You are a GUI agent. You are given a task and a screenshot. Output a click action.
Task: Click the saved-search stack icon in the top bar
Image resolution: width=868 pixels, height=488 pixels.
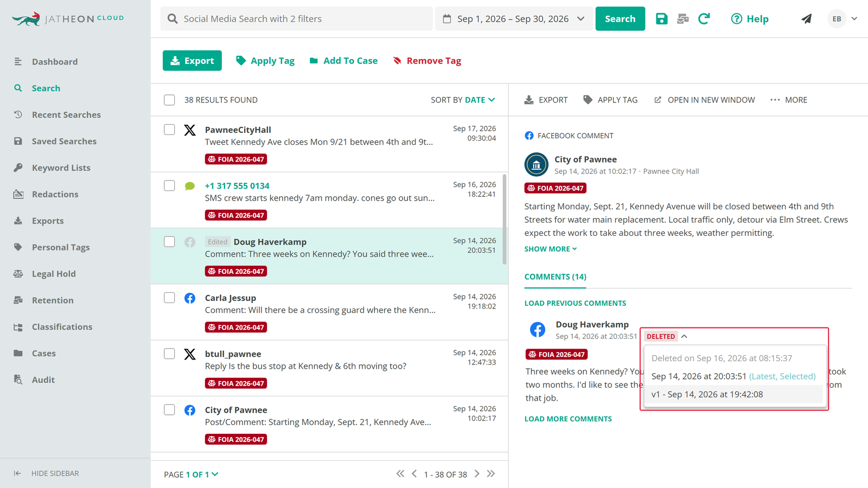click(x=683, y=19)
